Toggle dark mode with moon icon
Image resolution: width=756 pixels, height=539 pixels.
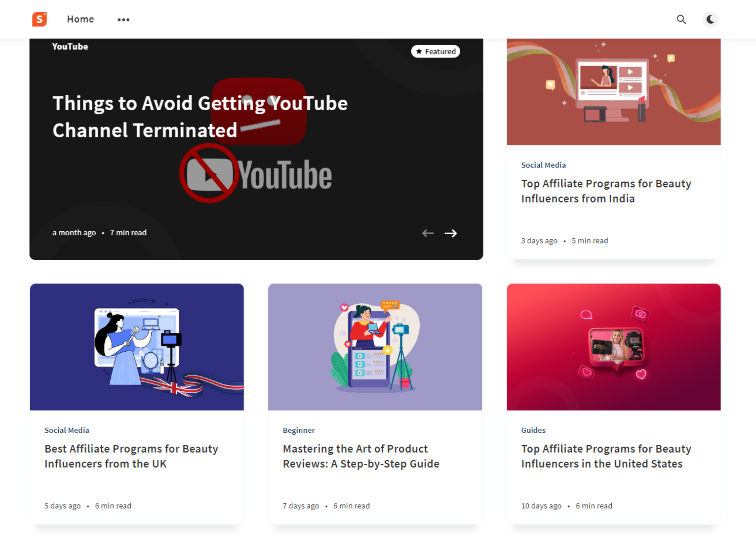(x=710, y=19)
